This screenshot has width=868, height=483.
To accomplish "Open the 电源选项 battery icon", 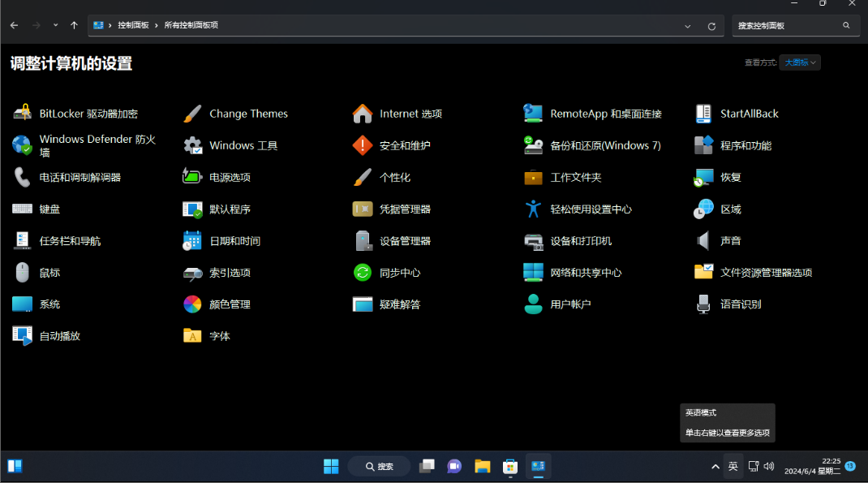I will point(192,177).
